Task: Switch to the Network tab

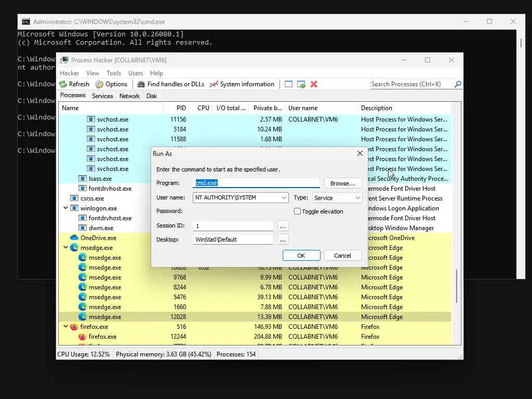Action: (129, 96)
